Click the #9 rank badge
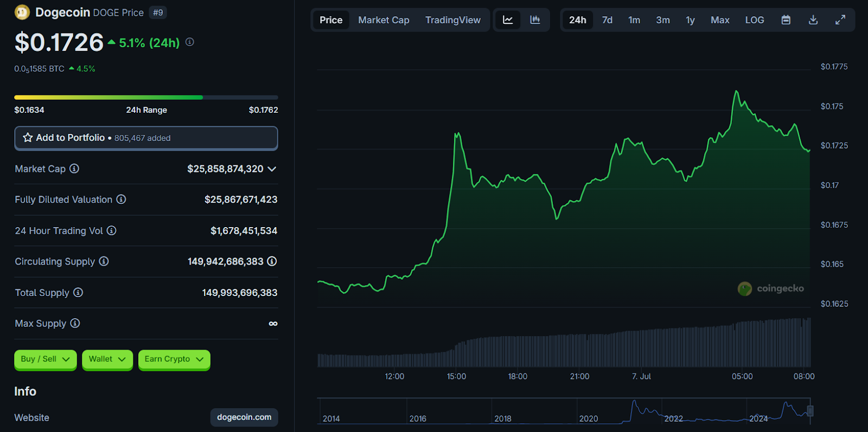Image resolution: width=868 pixels, height=432 pixels. point(158,12)
